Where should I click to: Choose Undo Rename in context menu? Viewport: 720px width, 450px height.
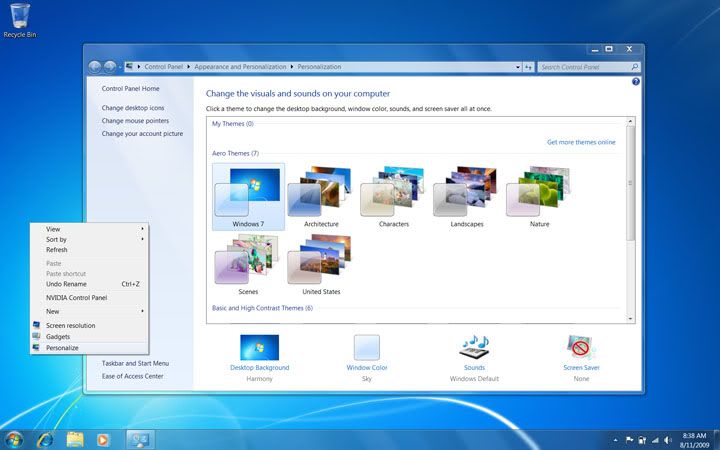[90, 284]
